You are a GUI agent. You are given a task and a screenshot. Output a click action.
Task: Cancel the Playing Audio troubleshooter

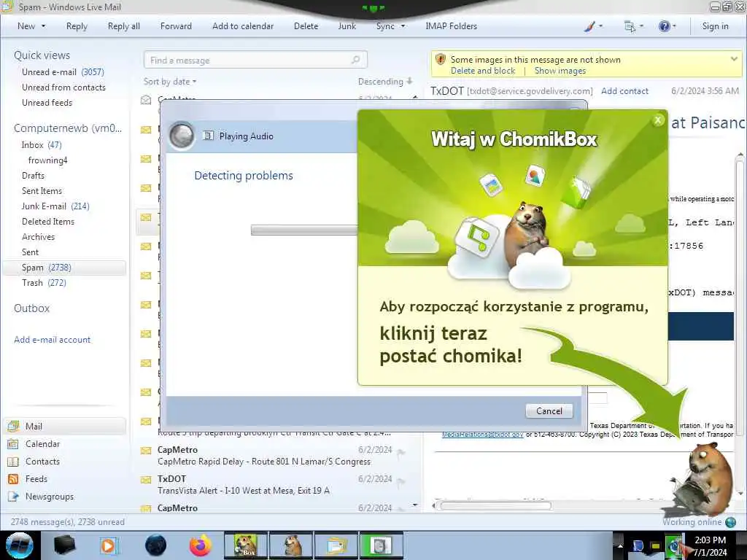tap(549, 411)
